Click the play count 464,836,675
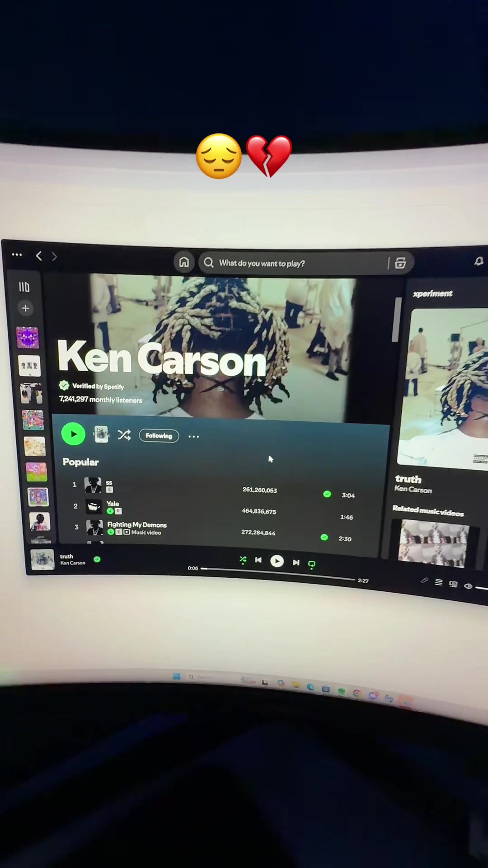The image size is (488, 868). click(x=259, y=511)
